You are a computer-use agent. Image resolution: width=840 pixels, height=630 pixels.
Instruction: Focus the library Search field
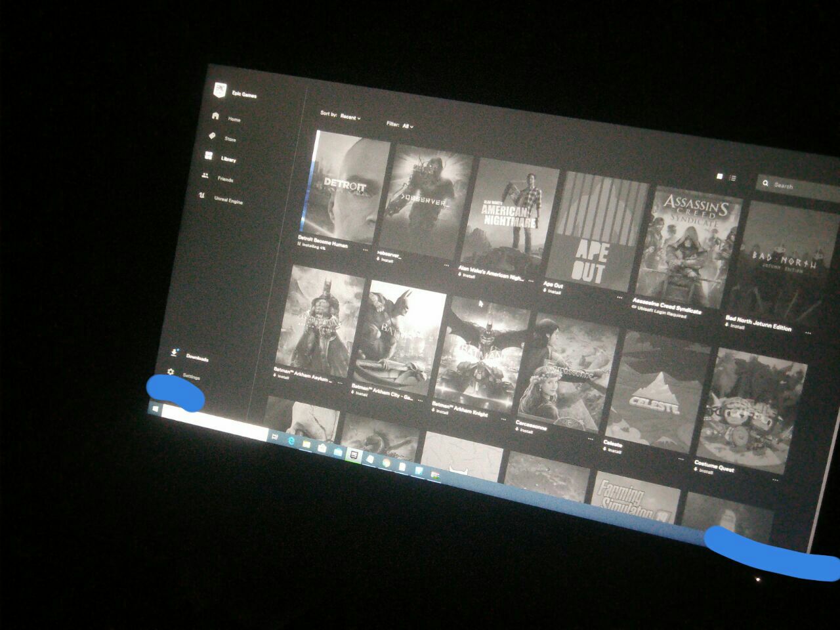[797, 187]
